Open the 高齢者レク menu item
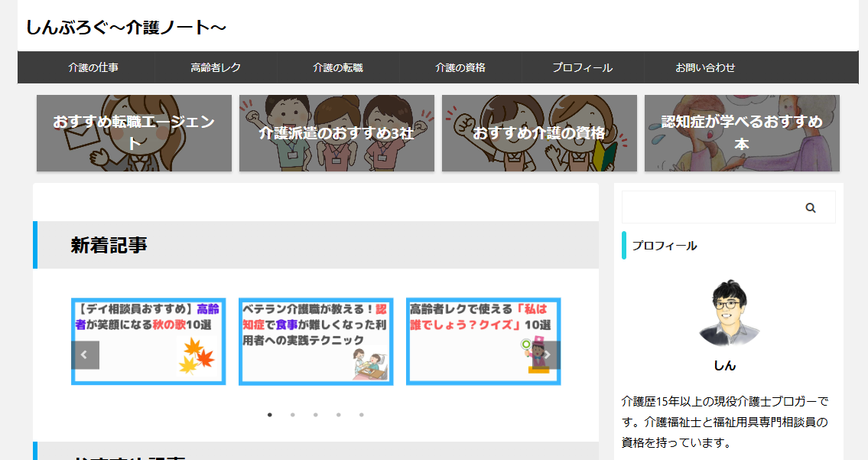 coord(216,67)
